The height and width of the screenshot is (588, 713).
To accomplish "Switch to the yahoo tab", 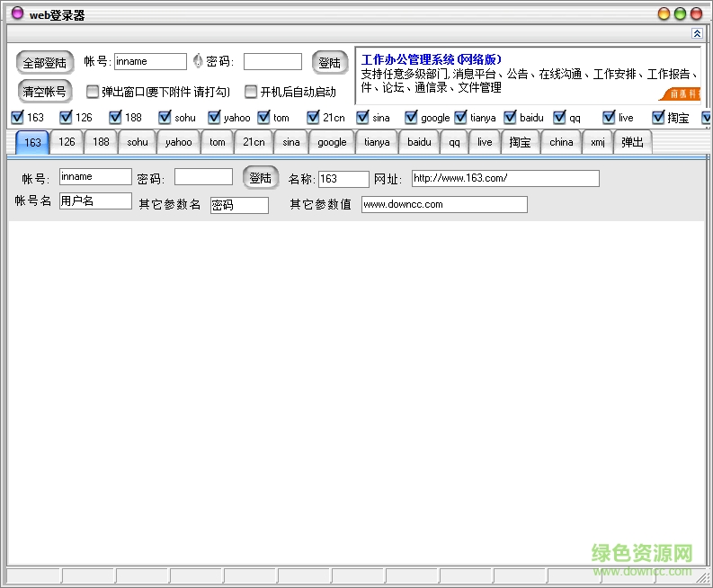I will tap(178, 142).
